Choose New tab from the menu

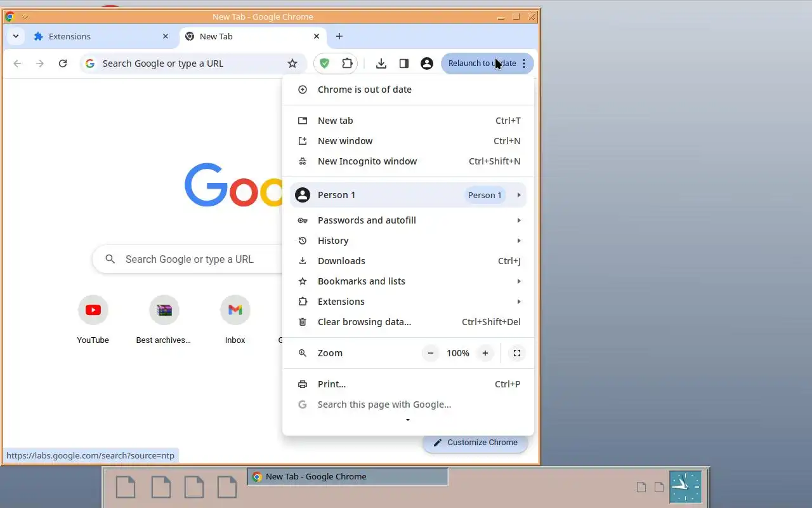pyautogui.click(x=408, y=121)
